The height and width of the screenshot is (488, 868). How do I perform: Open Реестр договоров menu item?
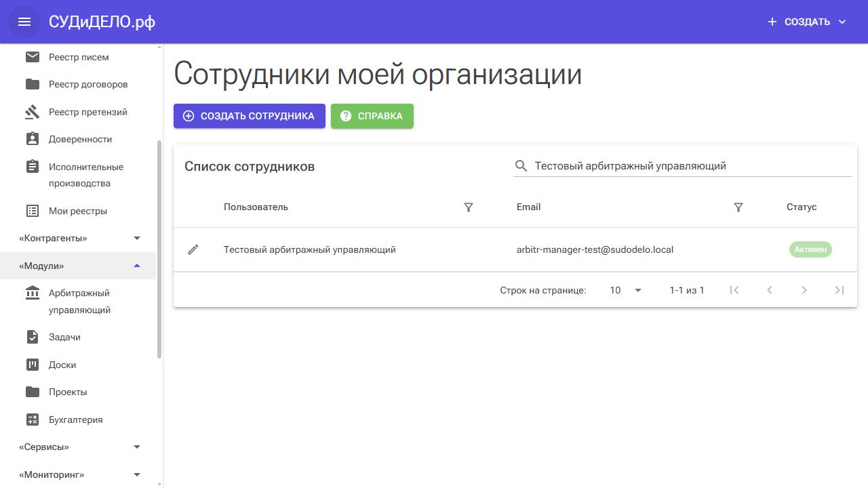pyautogui.click(x=78, y=84)
